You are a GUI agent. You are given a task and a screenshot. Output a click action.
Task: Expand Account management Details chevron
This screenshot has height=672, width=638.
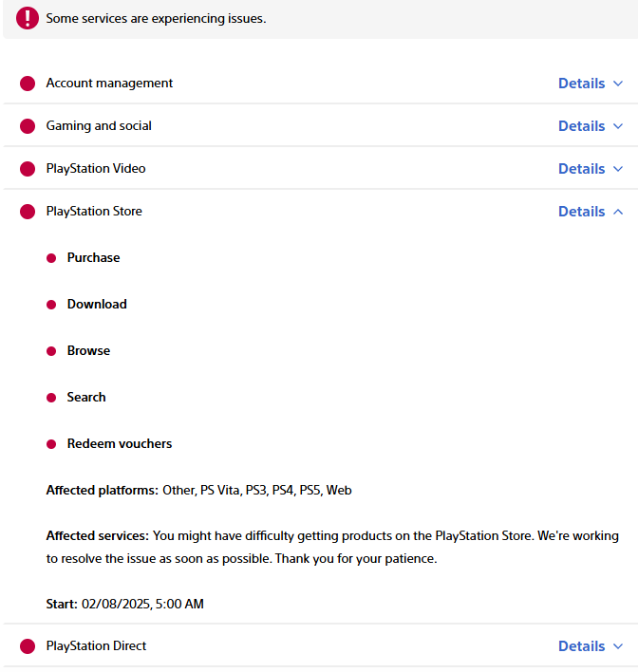point(618,84)
